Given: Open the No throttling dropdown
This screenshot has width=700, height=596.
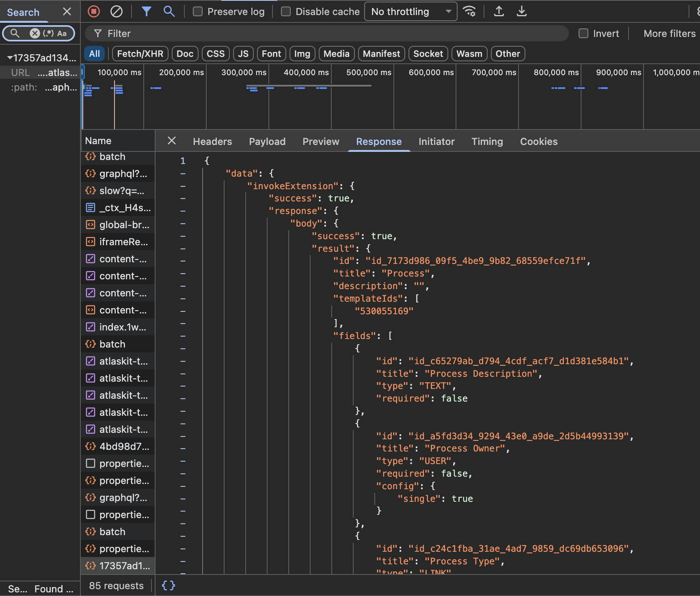Looking at the screenshot, I should coord(411,11).
